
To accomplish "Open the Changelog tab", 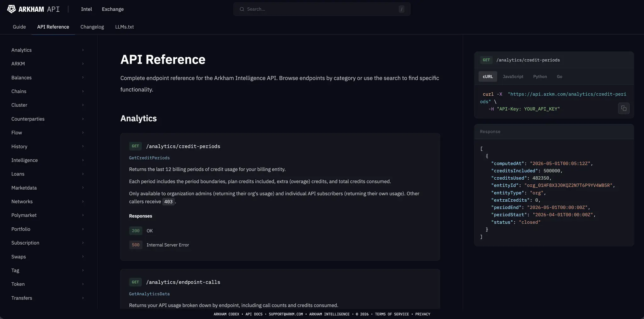I will [x=92, y=27].
